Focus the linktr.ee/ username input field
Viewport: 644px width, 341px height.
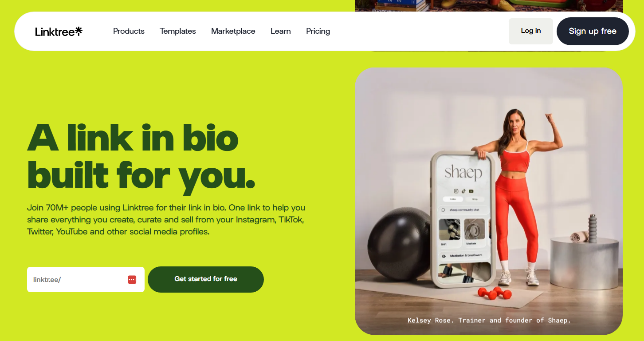86,279
